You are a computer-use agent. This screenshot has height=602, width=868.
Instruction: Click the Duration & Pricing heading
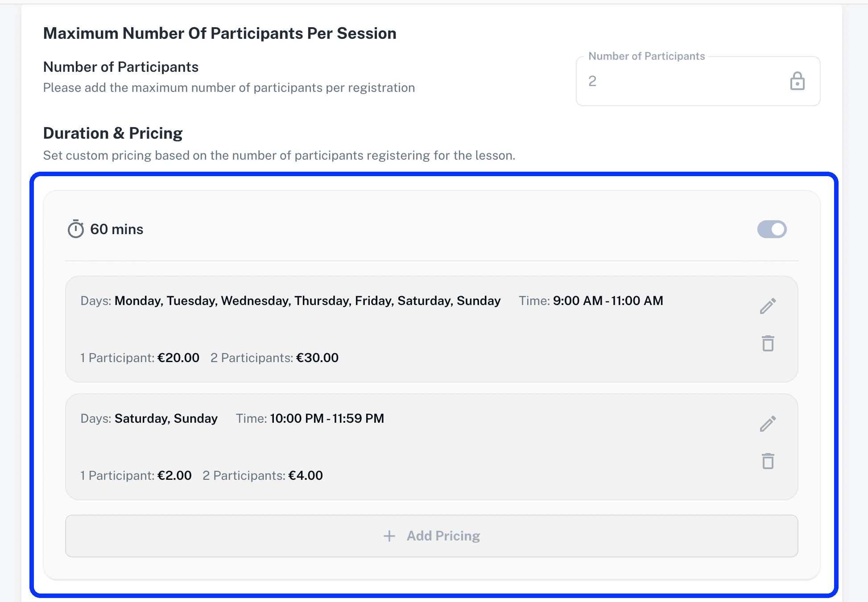point(113,133)
